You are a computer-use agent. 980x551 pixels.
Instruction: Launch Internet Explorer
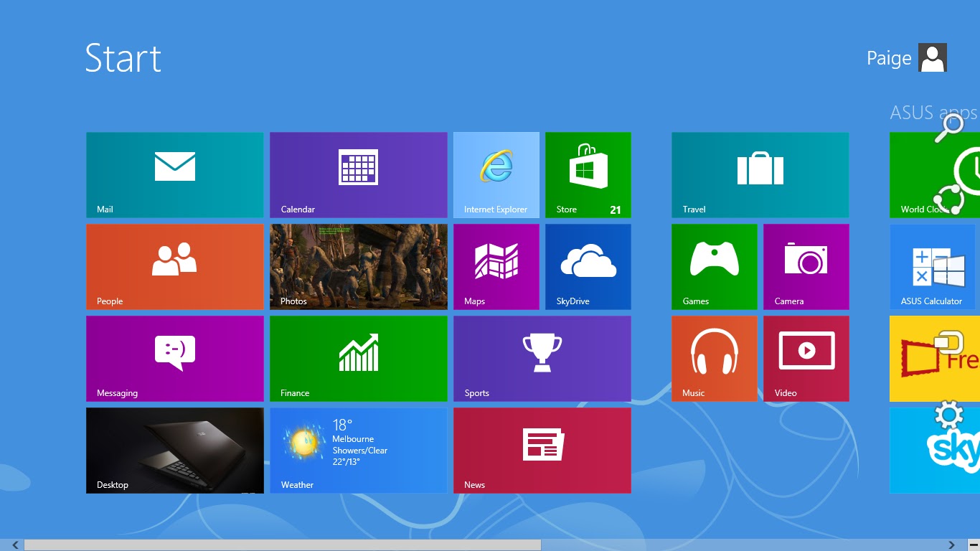coord(496,174)
